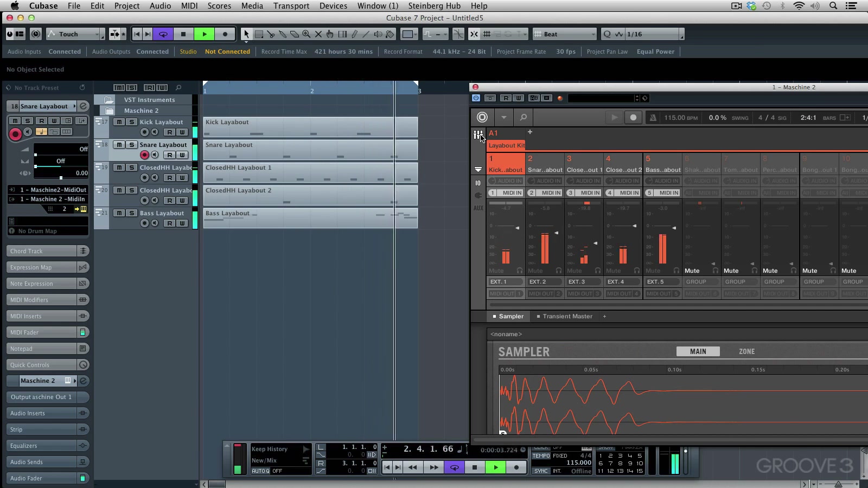Image resolution: width=868 pixels, height=488 pixels.
Task: Toggle record enable on Snare Layabout track
Action: click(x=144, y=155)
